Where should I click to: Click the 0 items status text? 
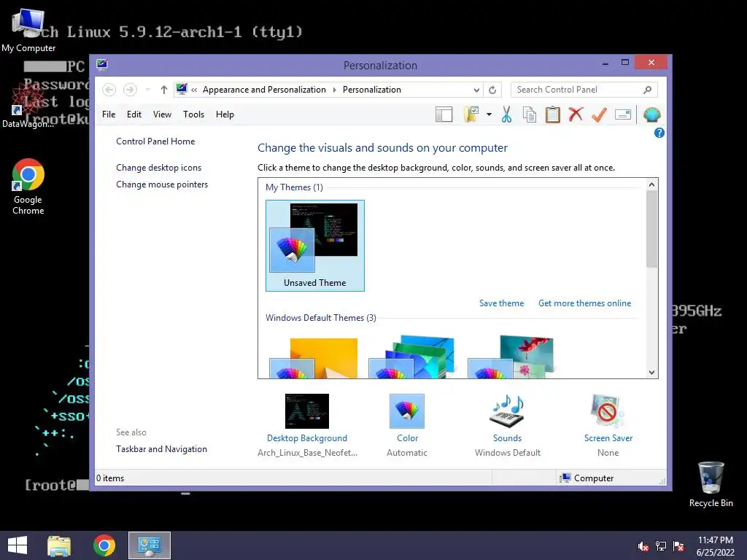[110, 478]
